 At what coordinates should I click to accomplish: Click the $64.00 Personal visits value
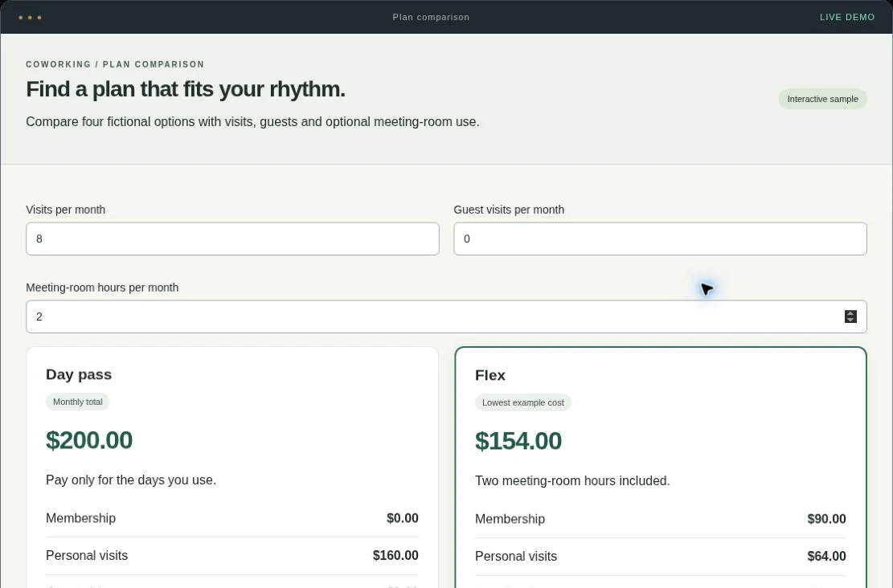[x=826, y=556]
